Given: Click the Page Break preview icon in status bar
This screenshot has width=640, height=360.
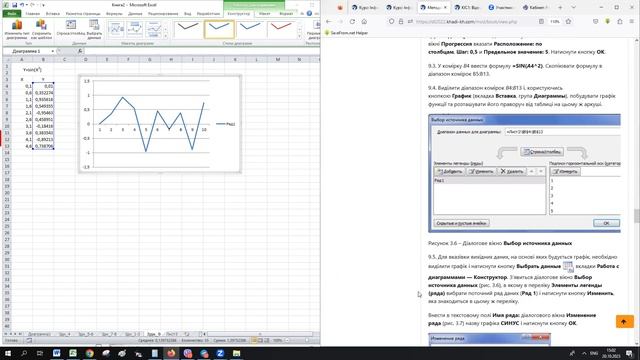Looking at the screenshot, I should point(266,340).
